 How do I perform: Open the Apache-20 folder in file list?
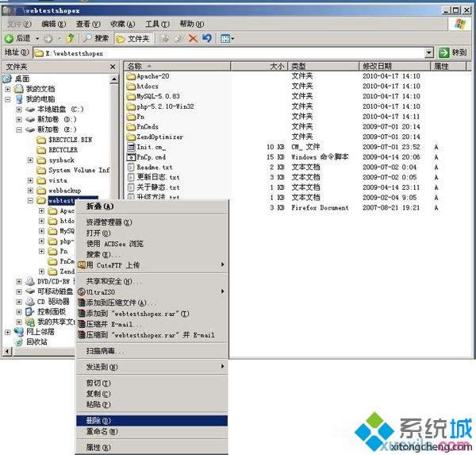point(152,76)
